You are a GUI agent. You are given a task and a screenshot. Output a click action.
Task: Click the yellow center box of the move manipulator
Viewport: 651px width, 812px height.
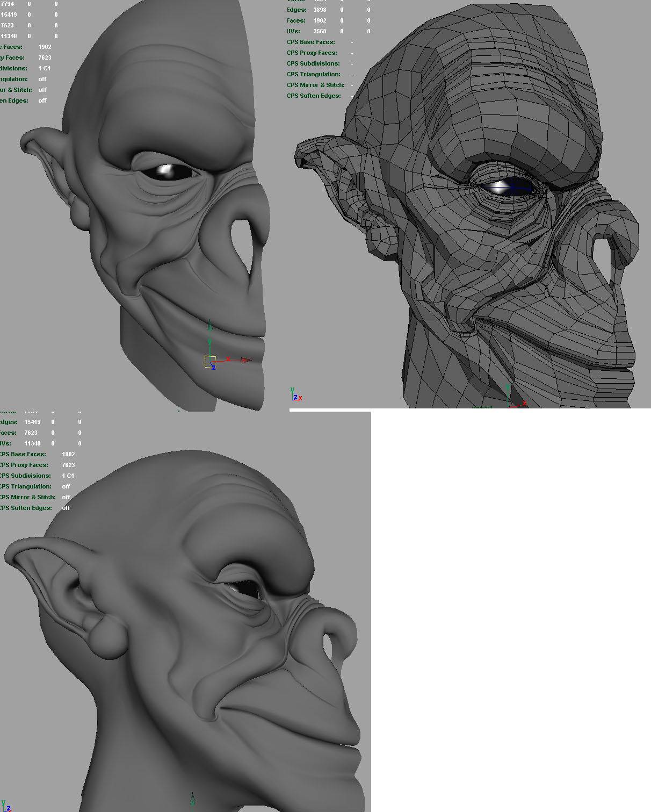pos(210,362)
